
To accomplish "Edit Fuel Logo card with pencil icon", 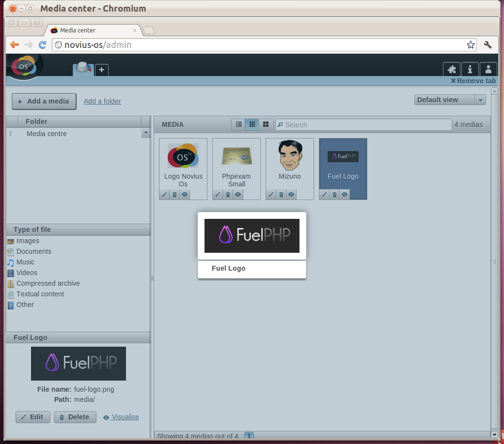I will [325, 195].
